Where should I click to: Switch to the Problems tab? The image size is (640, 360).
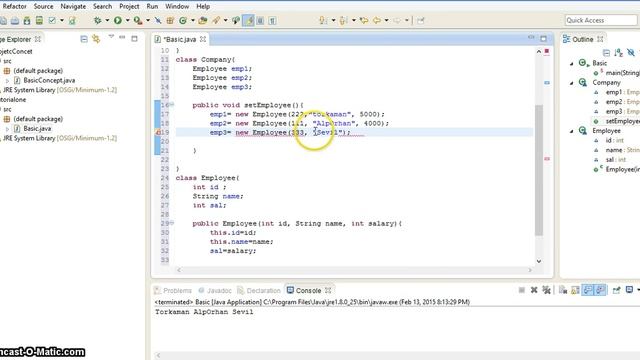[x=173, y=290]
